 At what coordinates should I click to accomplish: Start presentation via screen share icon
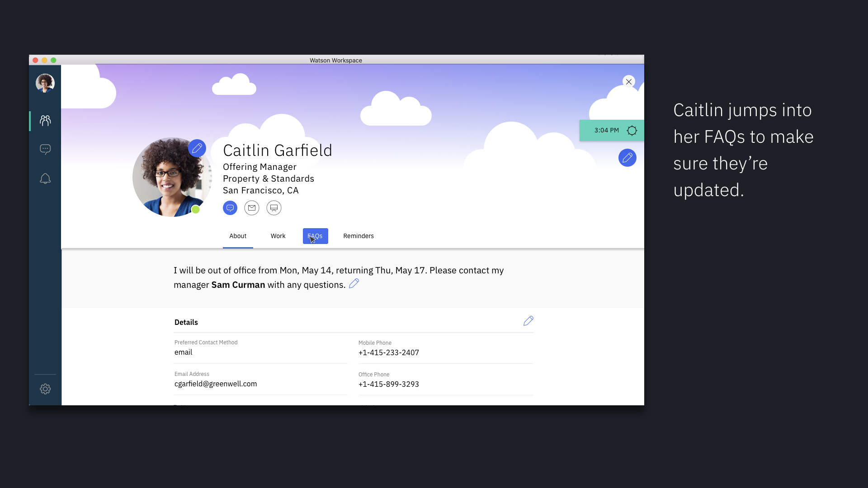pyautogui.click(x=274, y=208)
